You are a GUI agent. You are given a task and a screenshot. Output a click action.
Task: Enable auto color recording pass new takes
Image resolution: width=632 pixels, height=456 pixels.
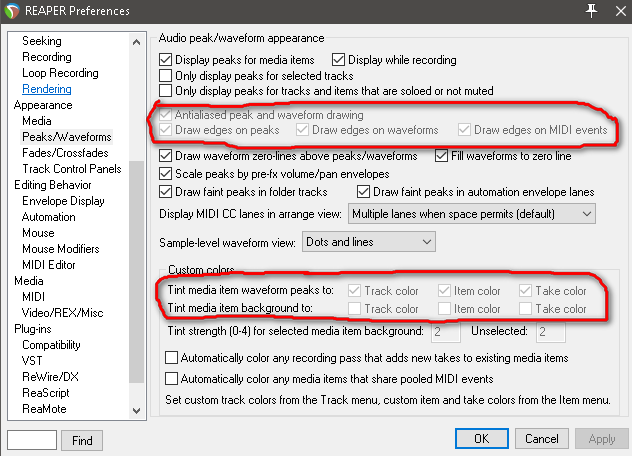click(171, 358)
